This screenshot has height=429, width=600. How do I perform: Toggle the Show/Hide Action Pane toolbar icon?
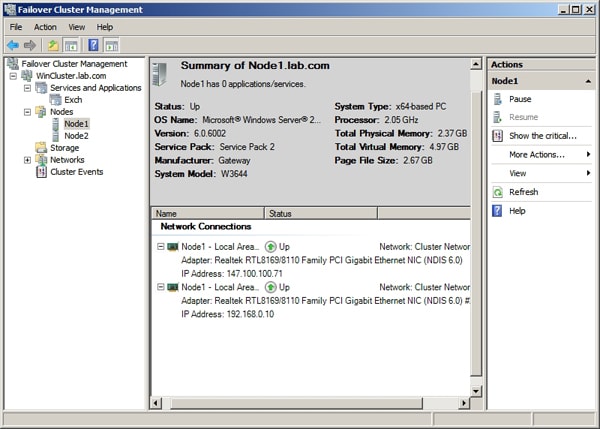(x=112, y=46)
